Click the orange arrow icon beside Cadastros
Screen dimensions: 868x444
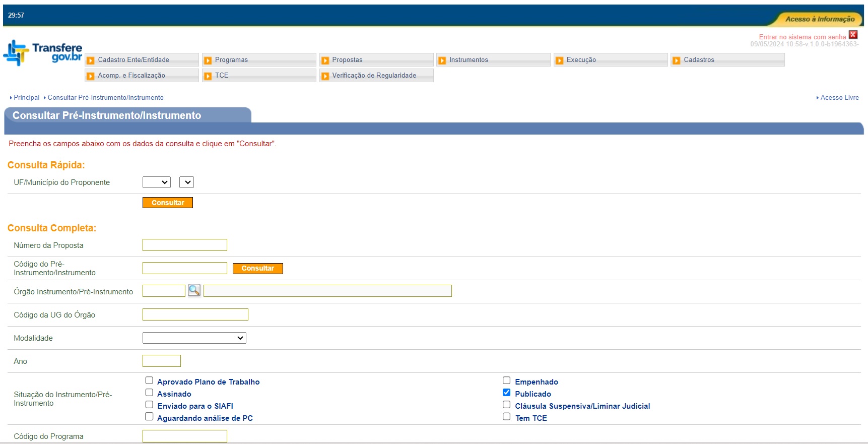pos(677,60)
